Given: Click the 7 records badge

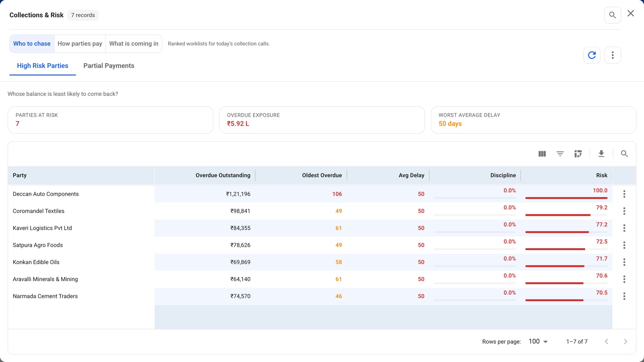Looking at the screenshot, I should tap(83, 15).
